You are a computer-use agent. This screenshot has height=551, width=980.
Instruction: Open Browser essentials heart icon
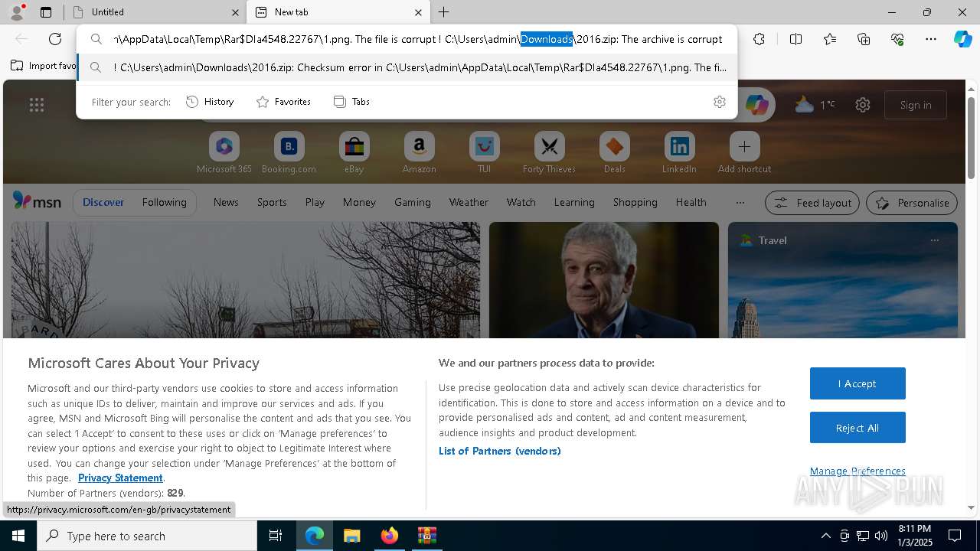coord(897,39)
